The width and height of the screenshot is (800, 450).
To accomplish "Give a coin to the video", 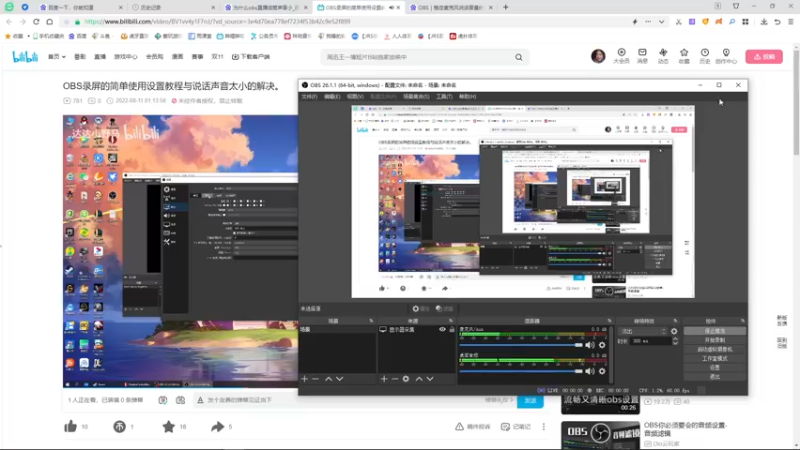I will click(119, 427).
